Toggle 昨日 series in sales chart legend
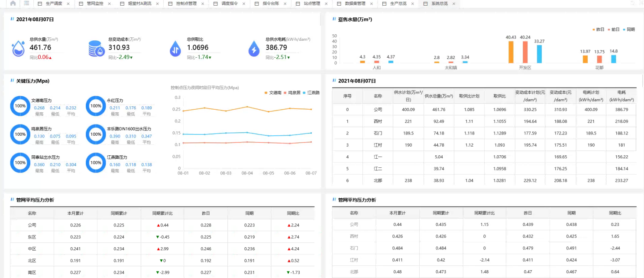This screenshot has width=644, height=278. [x=598, y=29]
